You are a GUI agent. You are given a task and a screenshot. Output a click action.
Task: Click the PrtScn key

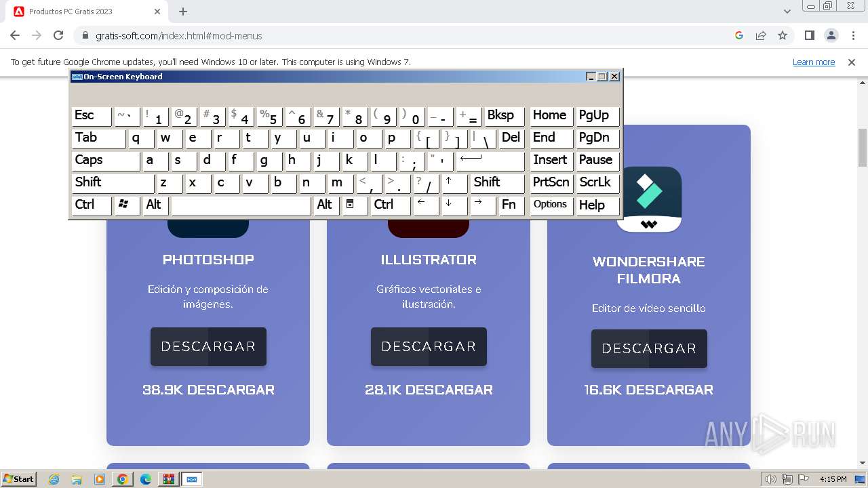tap(551, 183)
